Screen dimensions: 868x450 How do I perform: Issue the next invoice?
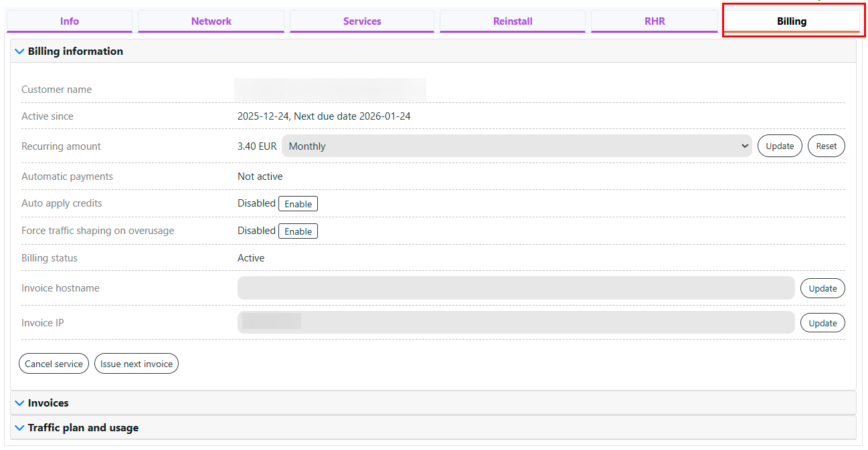(x=137, y=364)
